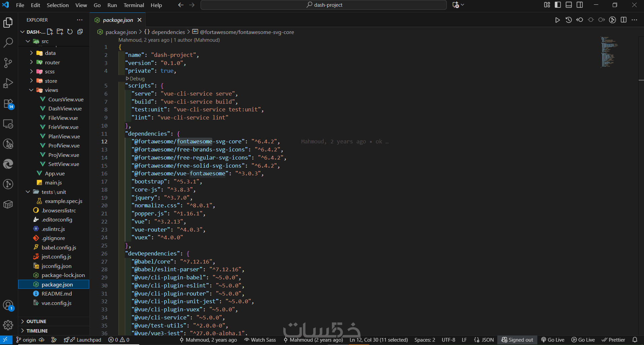The width and height of the screenshot is (644, 345).
Task: Toggle the primary side bar visibility
Action: click(x=558, y=5)
